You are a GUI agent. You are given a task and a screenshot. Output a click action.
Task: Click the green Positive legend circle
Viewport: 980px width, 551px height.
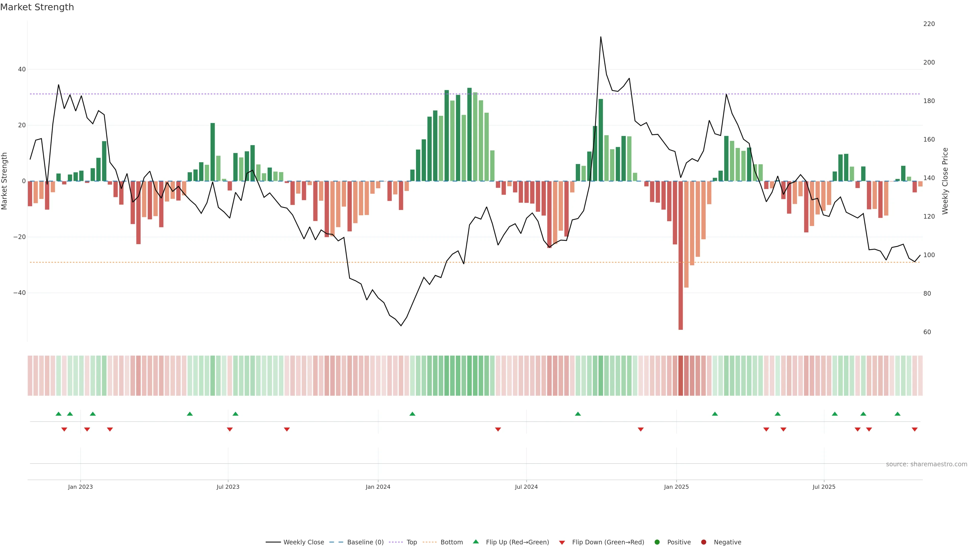point(657,542)
